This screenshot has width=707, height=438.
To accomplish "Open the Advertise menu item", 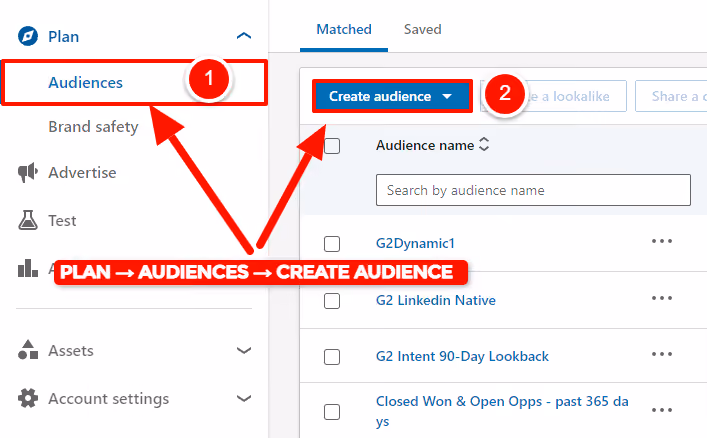I will [82, 173].
